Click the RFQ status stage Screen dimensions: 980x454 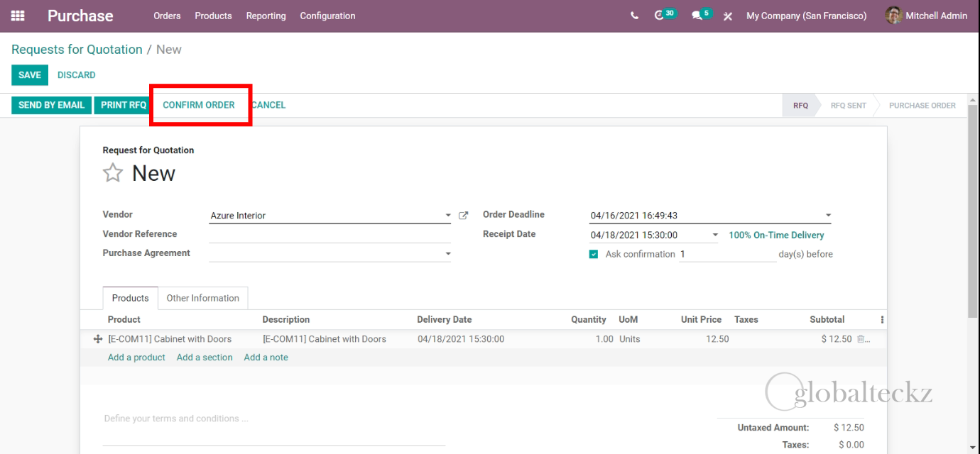(x=800, y=106)
